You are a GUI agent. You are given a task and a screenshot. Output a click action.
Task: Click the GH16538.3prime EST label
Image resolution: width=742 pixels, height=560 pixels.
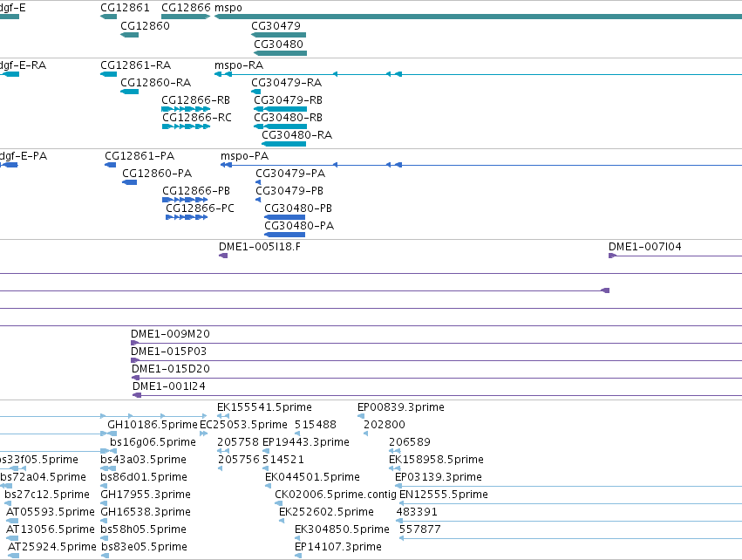pos(146,513)
